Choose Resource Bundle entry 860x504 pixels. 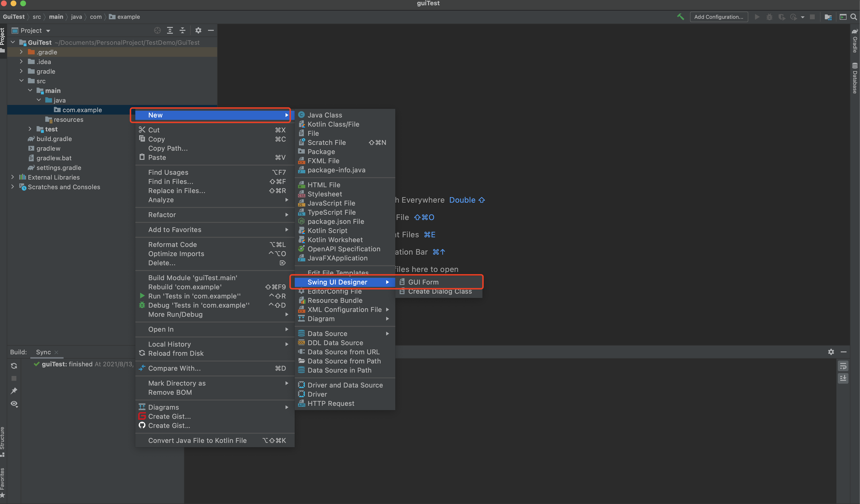click(x=345, y=300)
